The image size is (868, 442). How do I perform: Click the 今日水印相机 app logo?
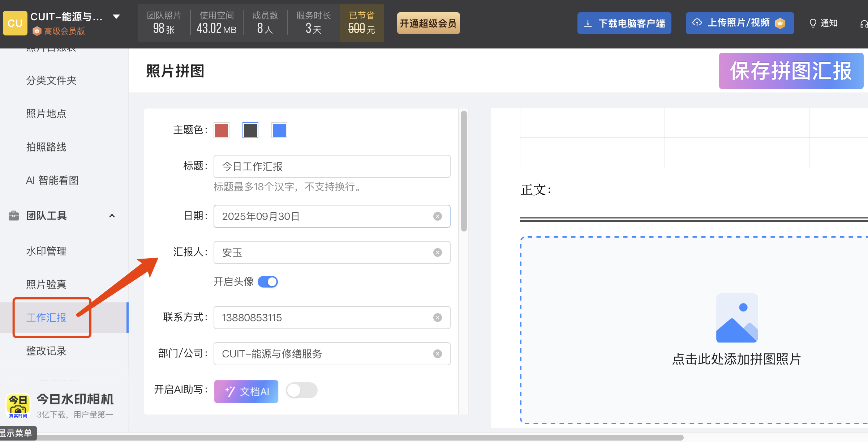coord(18,405)
